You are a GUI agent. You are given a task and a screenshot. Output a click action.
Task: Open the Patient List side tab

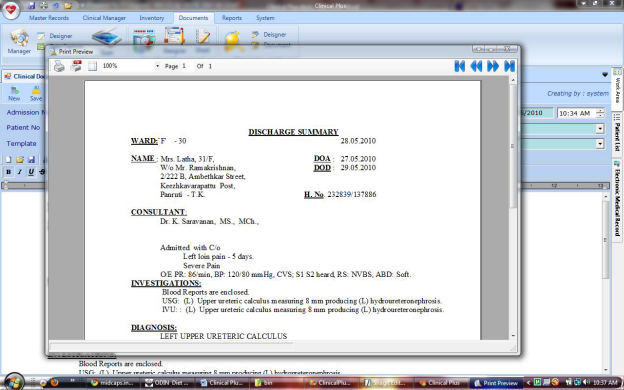pyautogui.click(x=617, y=135)
